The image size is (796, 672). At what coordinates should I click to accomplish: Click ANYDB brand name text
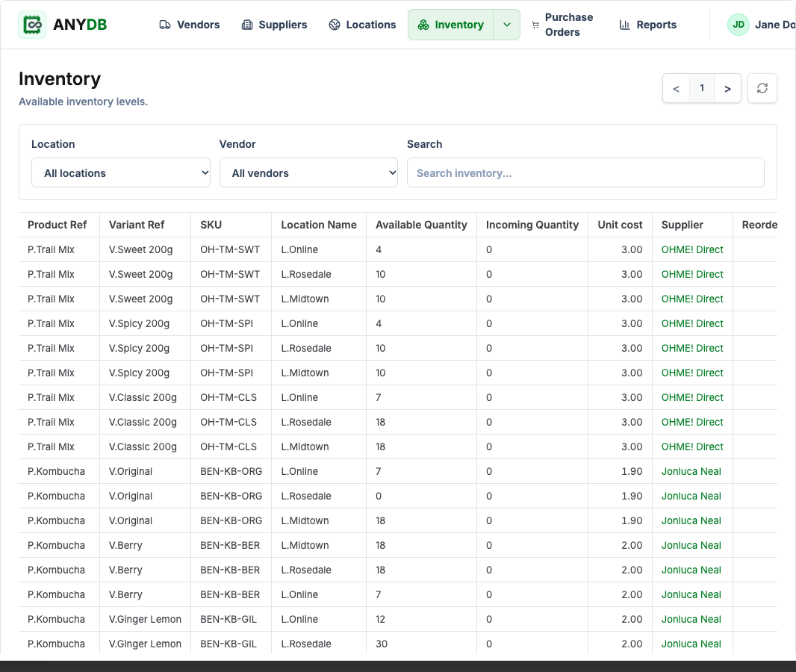point(80,25)
